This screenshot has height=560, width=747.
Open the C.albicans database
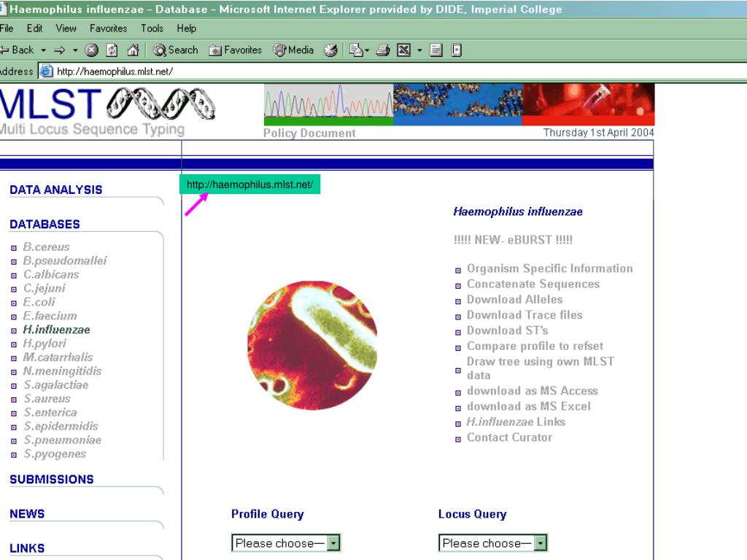tap(51, 275)
